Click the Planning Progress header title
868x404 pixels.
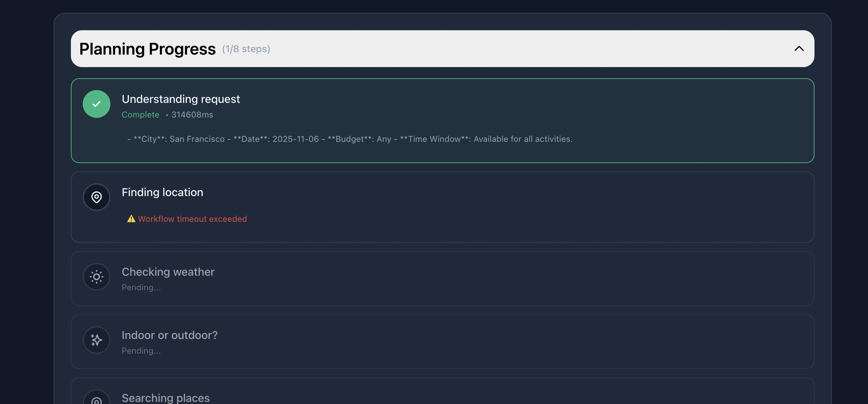click(147, 49)
